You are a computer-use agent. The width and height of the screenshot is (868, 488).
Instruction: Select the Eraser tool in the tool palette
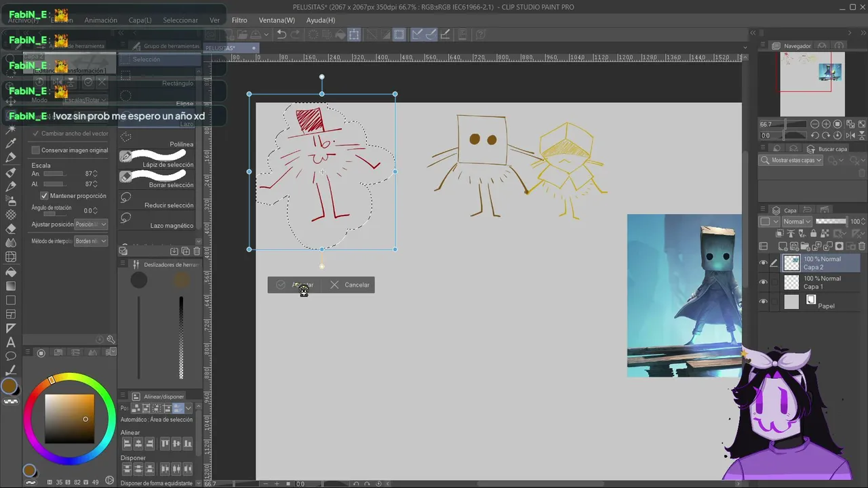[11, 228]
